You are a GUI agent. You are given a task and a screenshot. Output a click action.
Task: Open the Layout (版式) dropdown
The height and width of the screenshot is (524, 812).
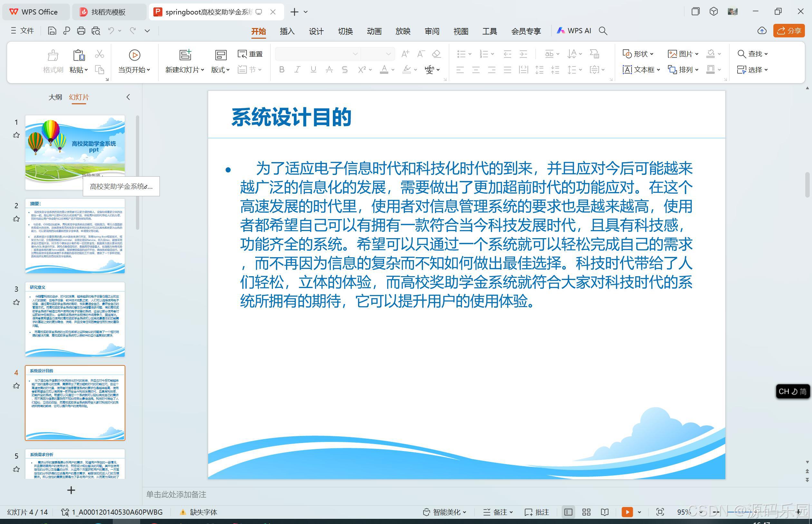(x=220, y=70)
